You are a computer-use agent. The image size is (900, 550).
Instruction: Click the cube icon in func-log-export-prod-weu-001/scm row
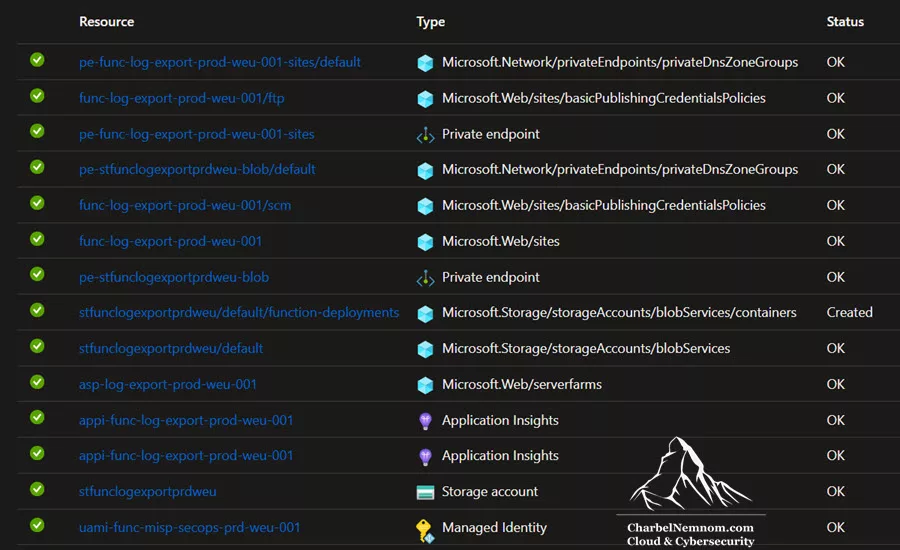(425, 206)
